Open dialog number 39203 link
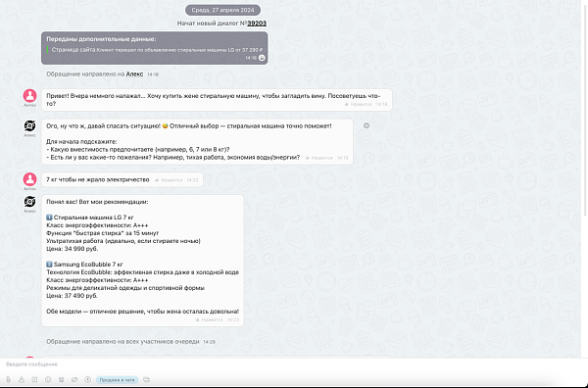The image size is (588, 388). tap(257, 24)
